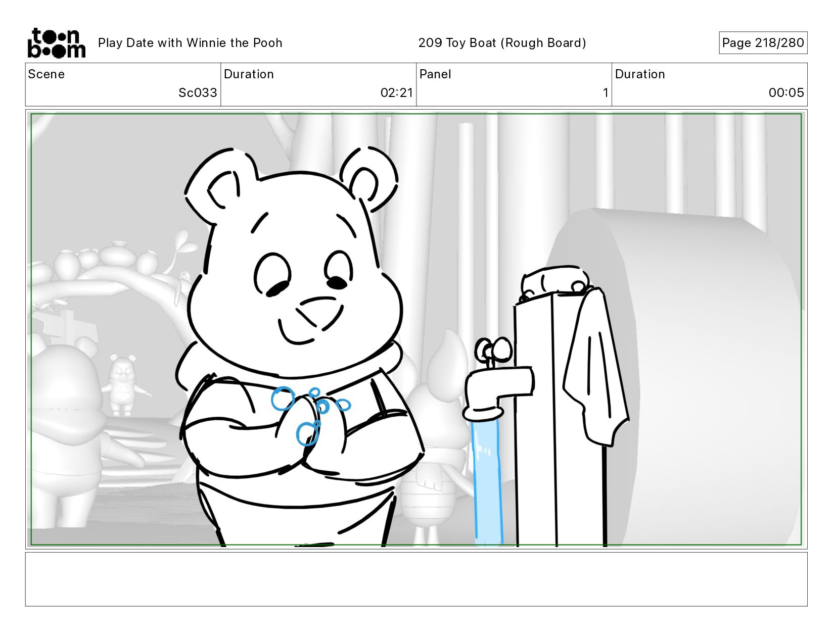
Task: Select the panel number '1'
Action: coord(605,93)
